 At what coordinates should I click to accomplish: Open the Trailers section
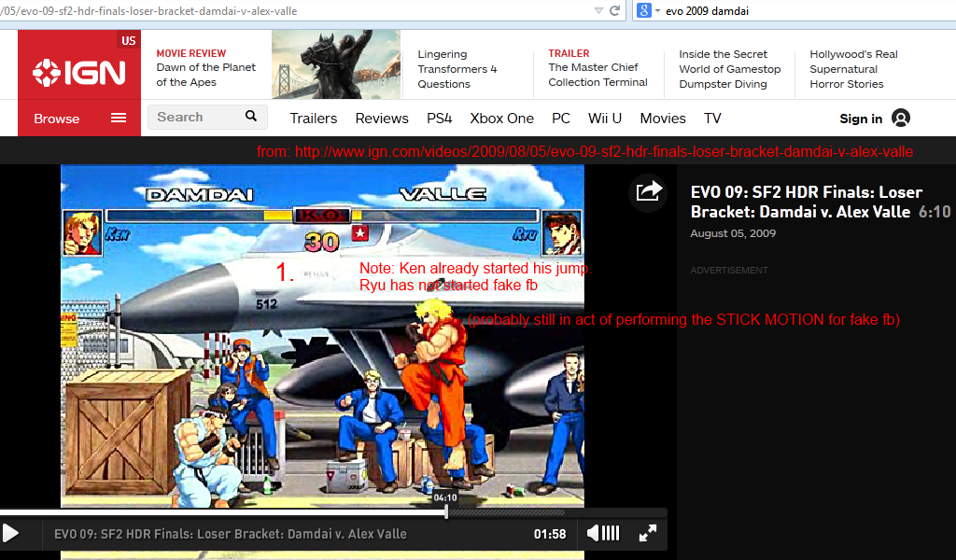tap(314, 119)
